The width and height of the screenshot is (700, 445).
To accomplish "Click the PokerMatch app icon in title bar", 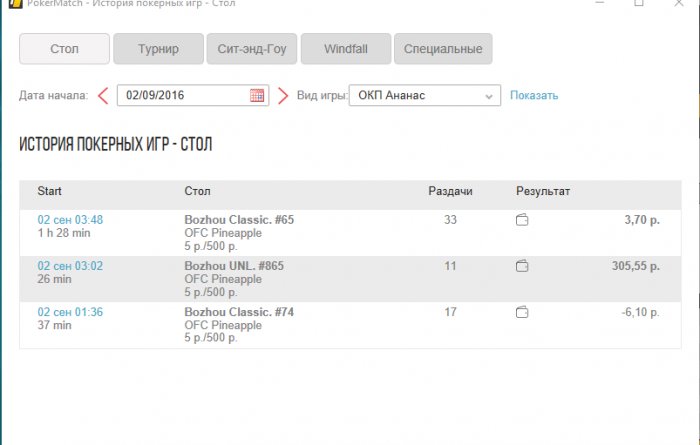I will pyautogui.click(x=14, y=4).
